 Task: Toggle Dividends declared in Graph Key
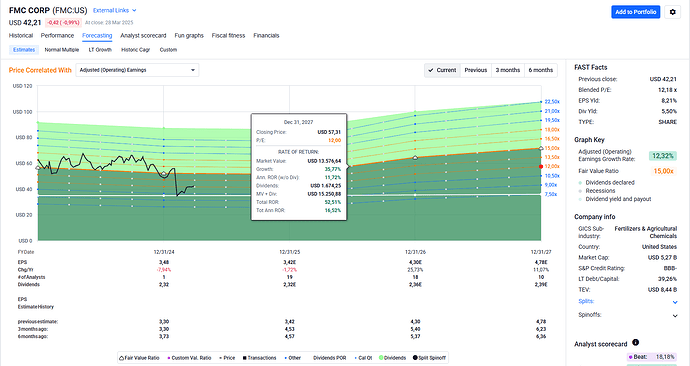pos(607,183)
